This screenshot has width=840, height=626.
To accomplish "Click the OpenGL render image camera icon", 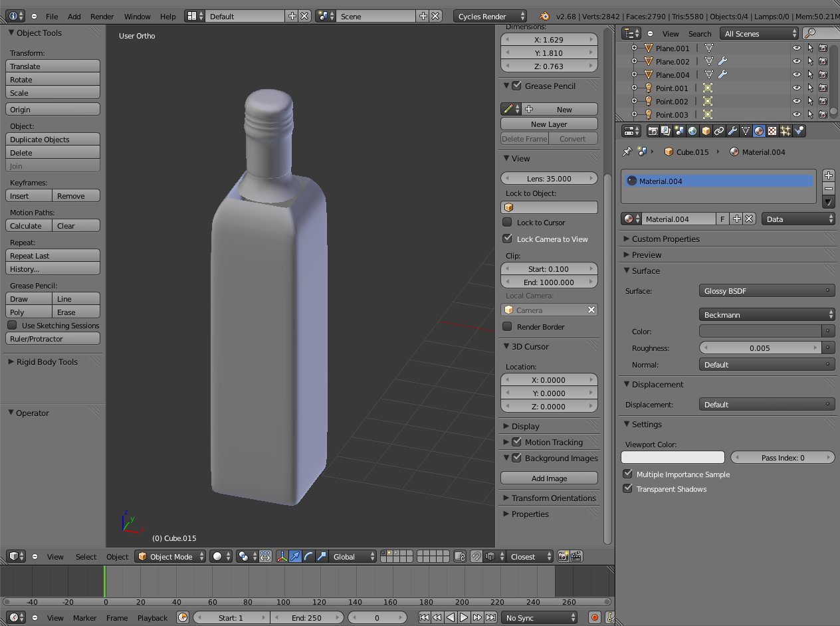I will [563, 556].
